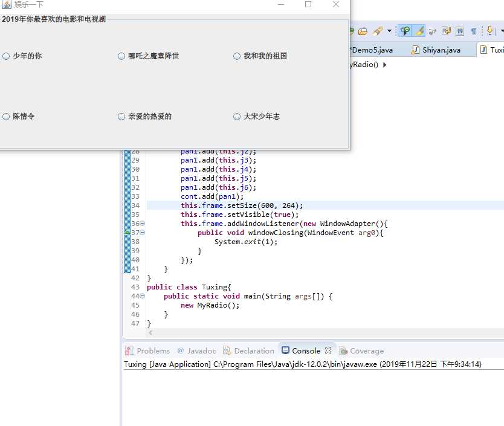The height and width of the screenshot is (426, 504).
Task: Click the Open Task folder icon in Eclipse toolbar
Action: 363,31
